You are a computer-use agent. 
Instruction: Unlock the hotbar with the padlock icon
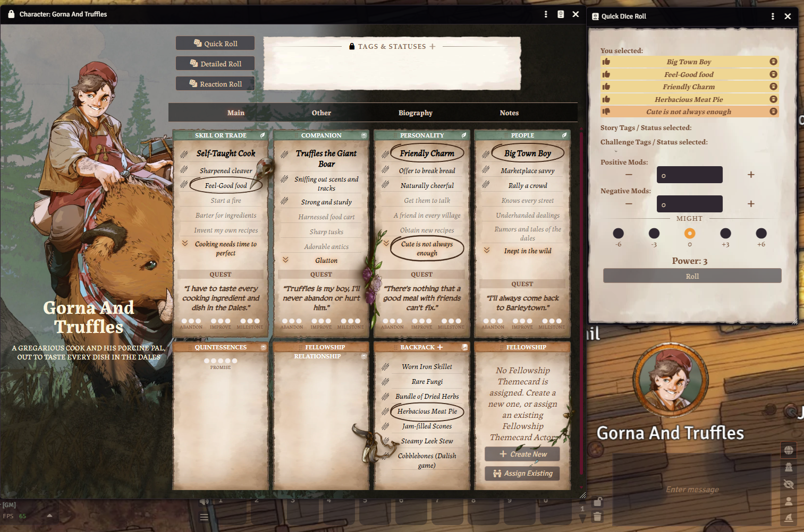coord(597,502)
